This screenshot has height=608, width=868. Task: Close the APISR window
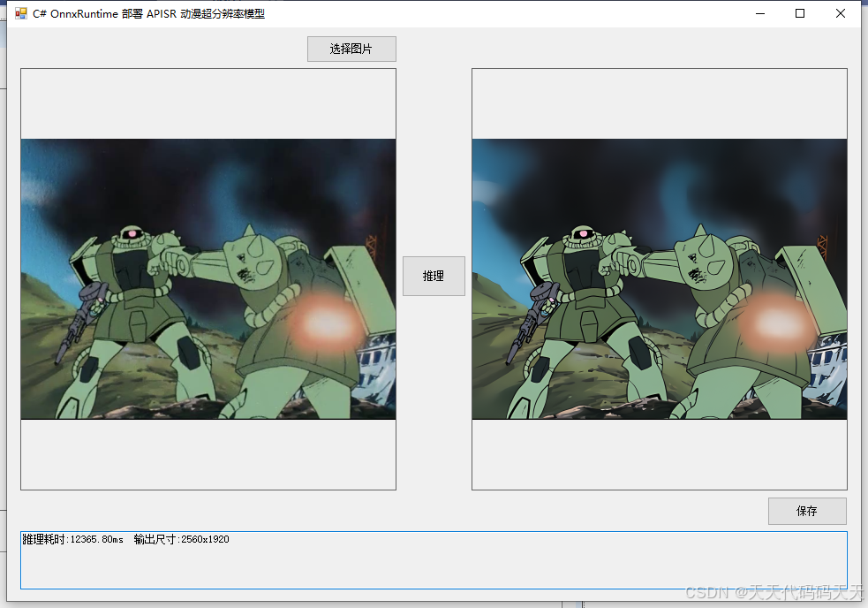[x=841, y=13]
